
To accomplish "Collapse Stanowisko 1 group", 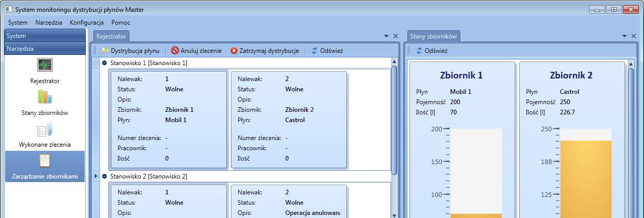I will [x=104, y=63].
